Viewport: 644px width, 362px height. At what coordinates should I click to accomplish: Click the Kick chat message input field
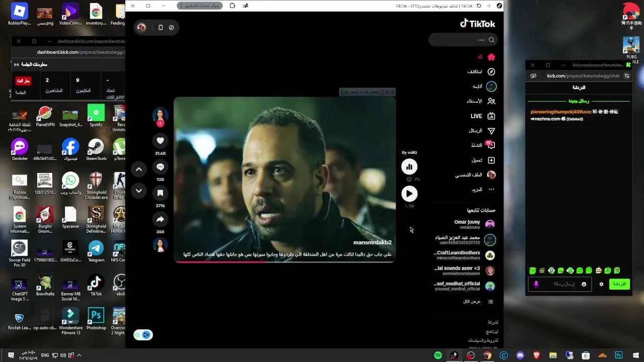click(560, 284)
